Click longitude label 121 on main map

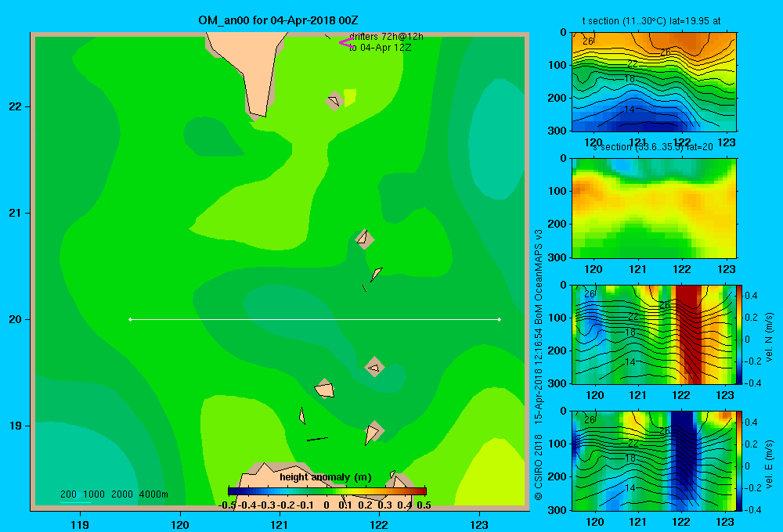[x=280, y=524]
